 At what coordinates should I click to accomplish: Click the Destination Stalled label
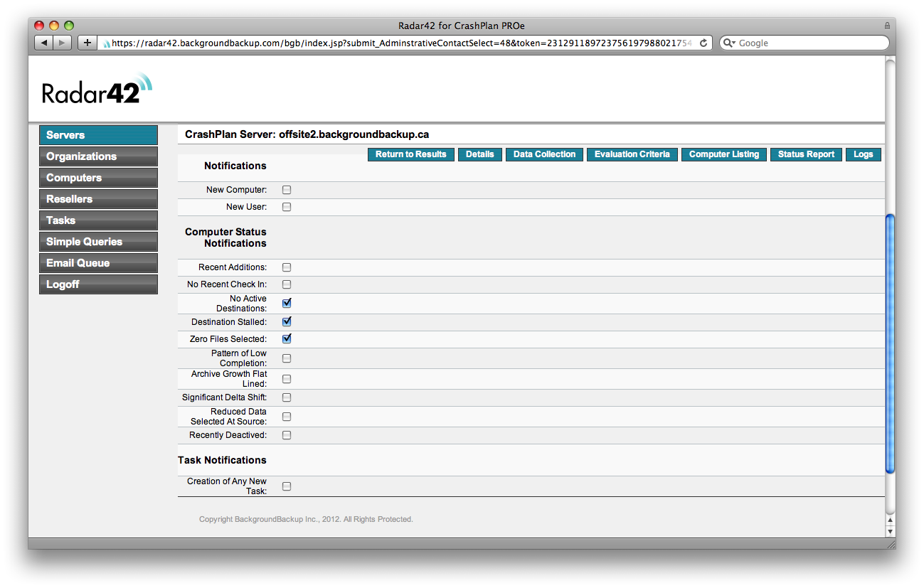229,322
